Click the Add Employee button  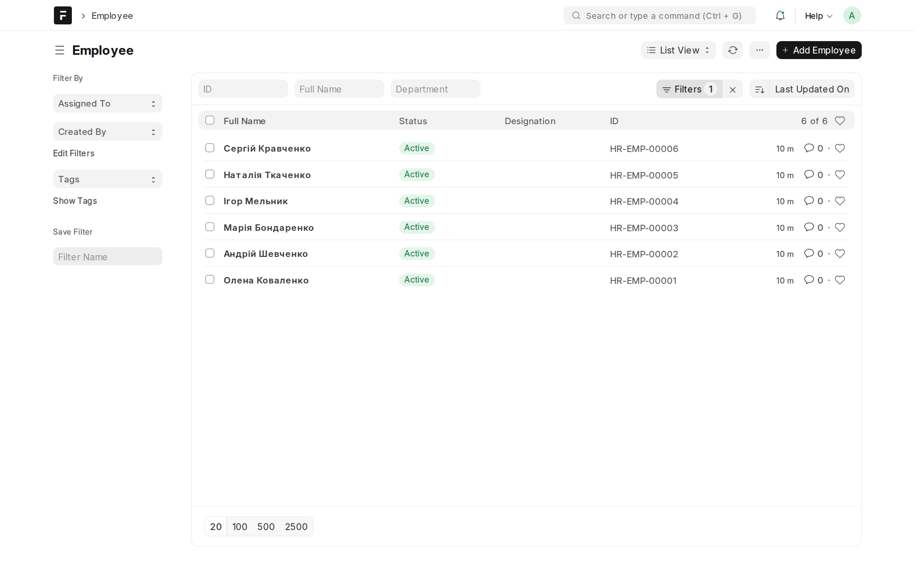coord(818,50)
